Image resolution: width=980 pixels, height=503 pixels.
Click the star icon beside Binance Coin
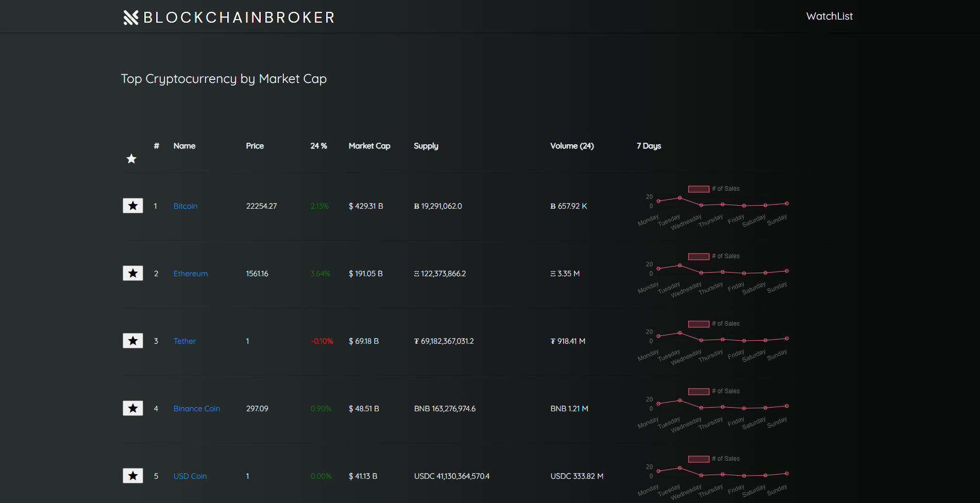tap(132, 408)
